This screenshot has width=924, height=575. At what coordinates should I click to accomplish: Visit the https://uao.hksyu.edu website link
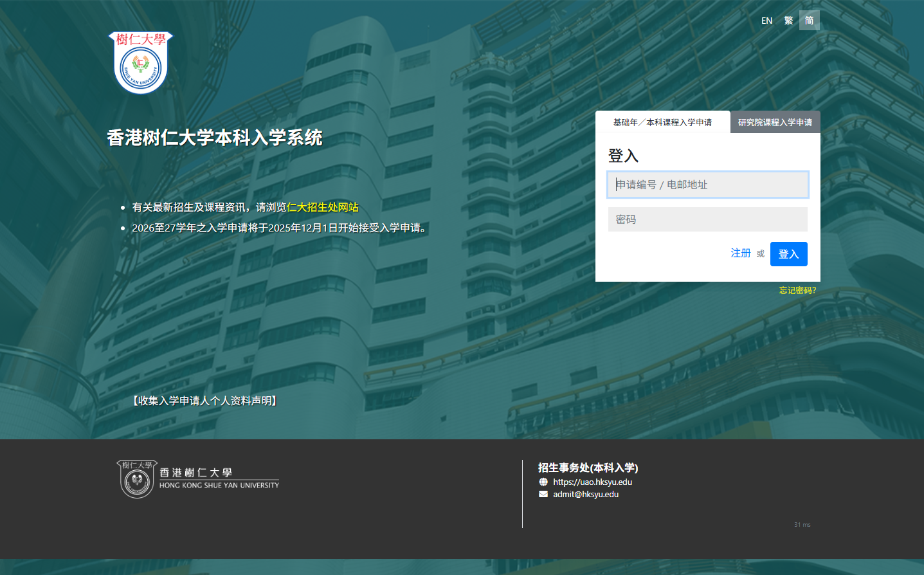click(x=593, y=482)
